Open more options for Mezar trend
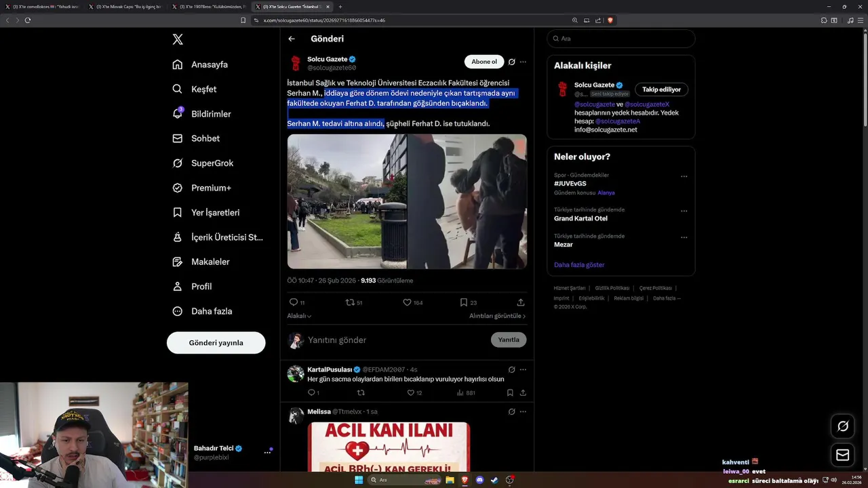The height and width of the screenshot is (488, 868). 684,237
